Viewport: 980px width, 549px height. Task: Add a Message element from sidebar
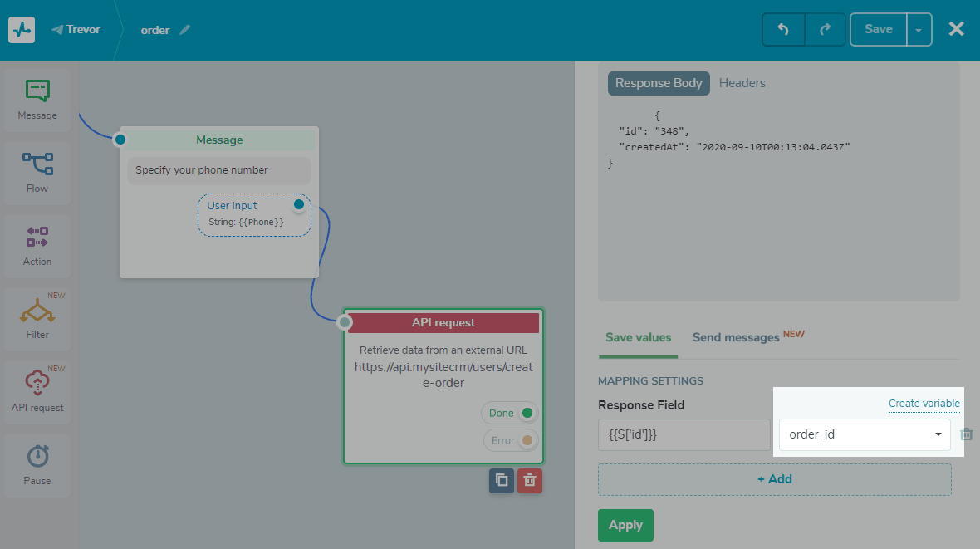click(37, 100)
